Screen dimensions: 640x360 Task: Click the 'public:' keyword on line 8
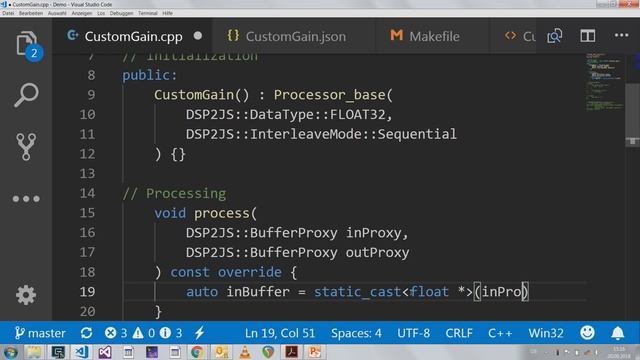click(150, 75)
